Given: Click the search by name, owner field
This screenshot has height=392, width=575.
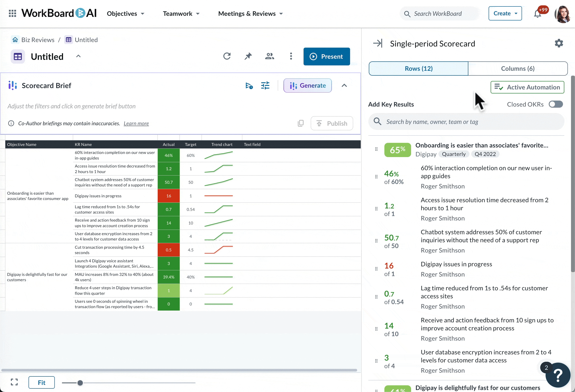Looking at the screenshot, I should (466, 121).
